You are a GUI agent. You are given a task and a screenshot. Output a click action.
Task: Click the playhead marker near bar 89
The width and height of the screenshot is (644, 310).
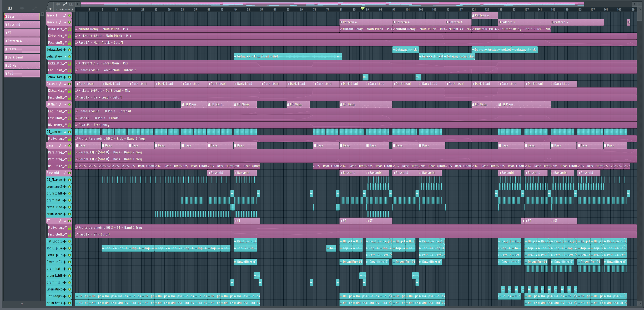coord(363,9)
